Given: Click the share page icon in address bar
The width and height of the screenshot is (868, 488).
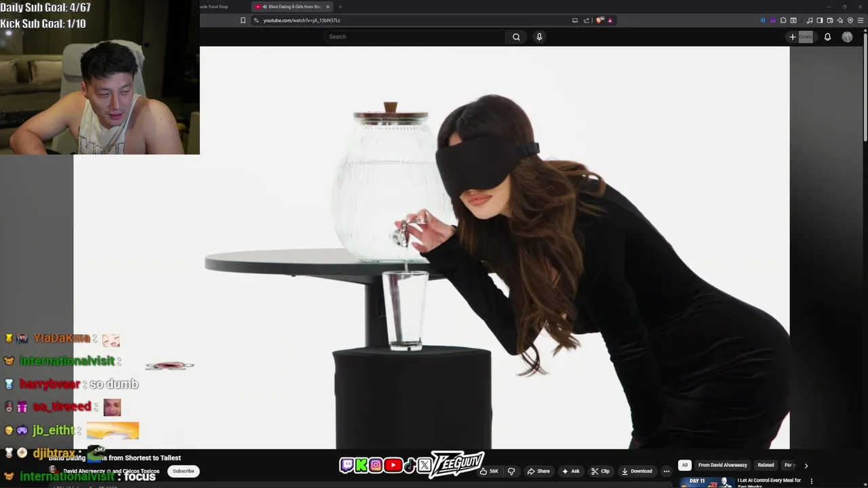Looking at the screenshot, I should 587,20.
